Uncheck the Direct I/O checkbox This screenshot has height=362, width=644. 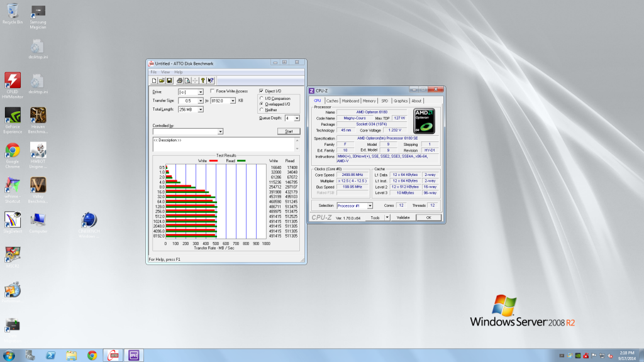tap(262, 91)
